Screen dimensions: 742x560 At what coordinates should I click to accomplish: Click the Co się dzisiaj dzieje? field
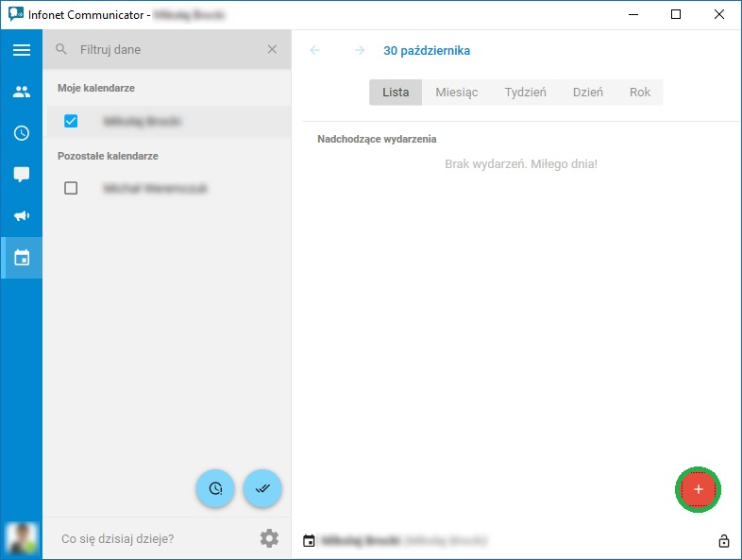(151, 538)
